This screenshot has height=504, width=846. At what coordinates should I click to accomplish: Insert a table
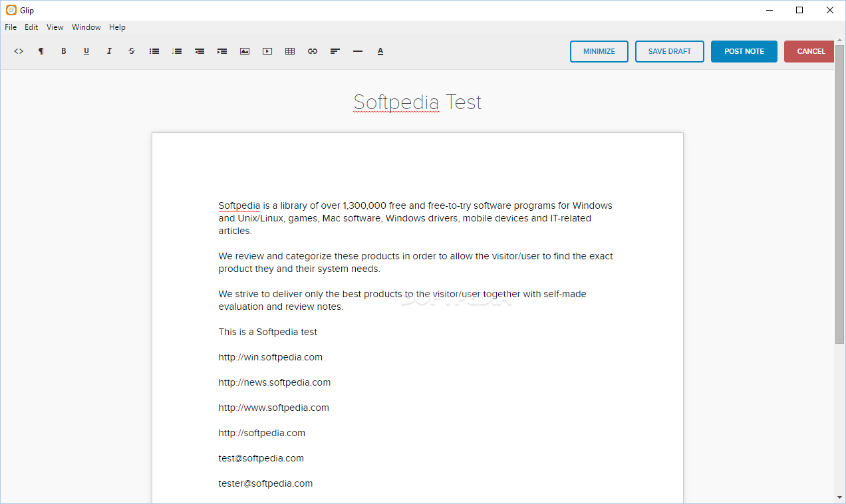290,51
